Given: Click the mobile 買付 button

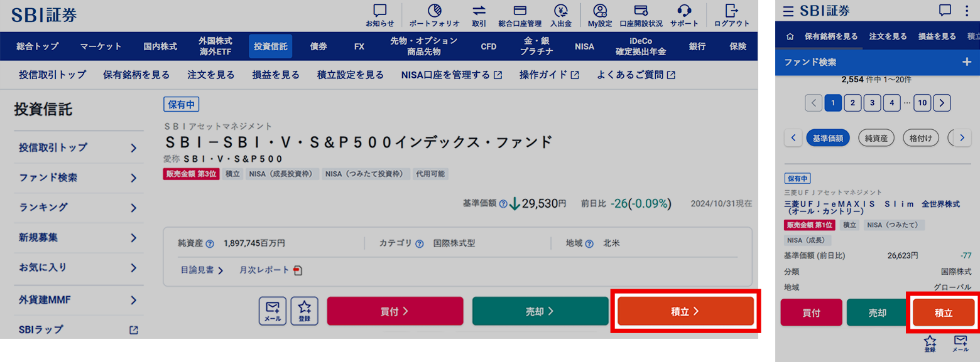Looking at the screenshot, I should [812, 312].
